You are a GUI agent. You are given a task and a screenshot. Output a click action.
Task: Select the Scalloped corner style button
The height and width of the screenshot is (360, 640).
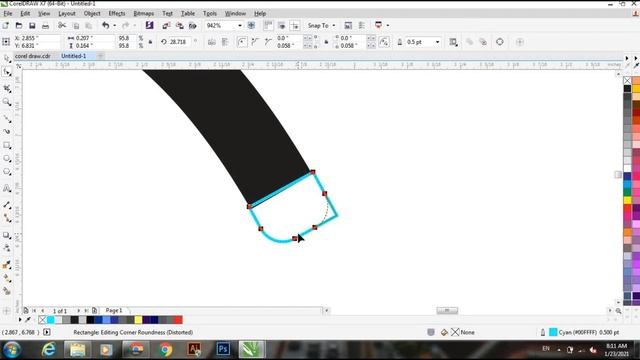click(255, 42)
